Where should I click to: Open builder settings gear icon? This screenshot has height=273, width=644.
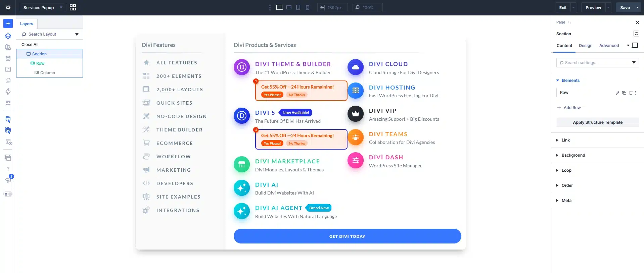click(x=8, y=7)
